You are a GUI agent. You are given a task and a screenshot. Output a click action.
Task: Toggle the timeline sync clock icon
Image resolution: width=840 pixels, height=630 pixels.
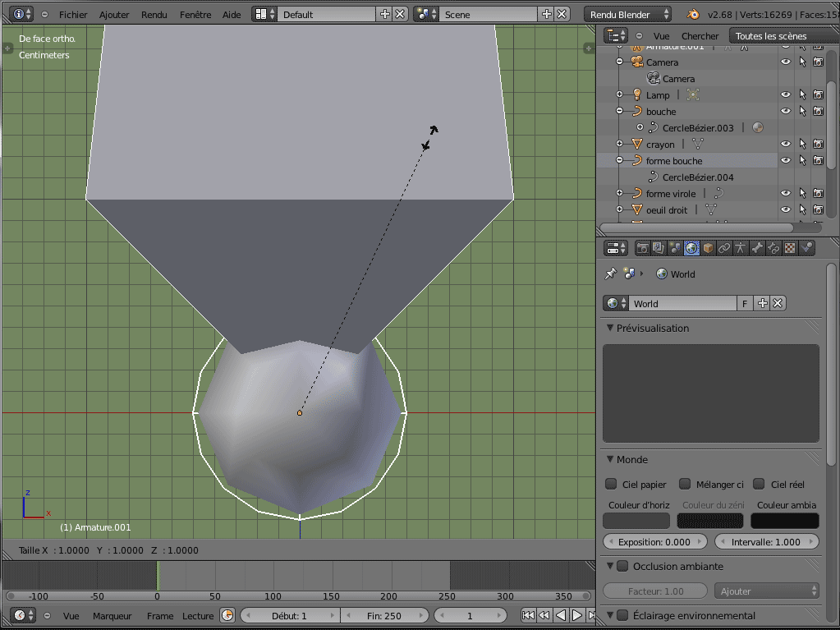pyautogui.click(x=227, y=615)
